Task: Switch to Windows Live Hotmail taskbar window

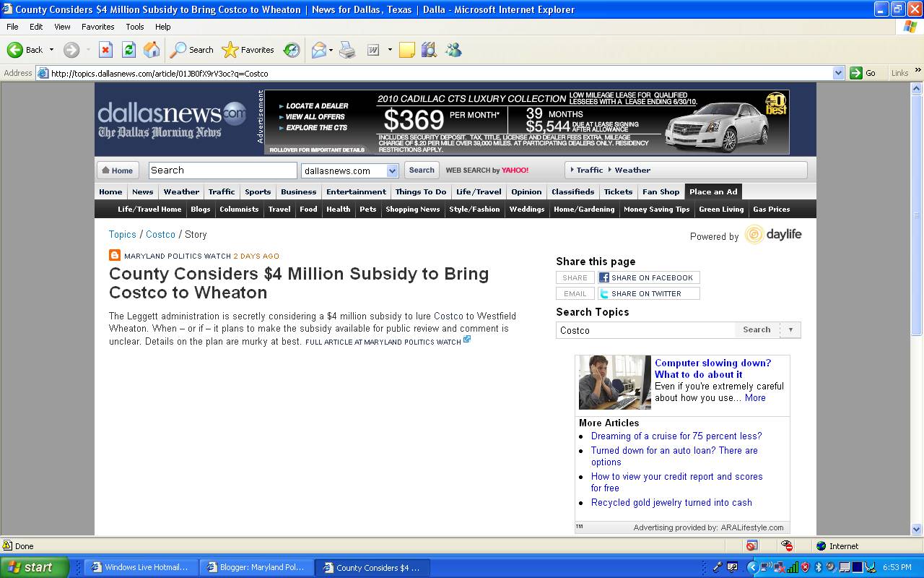Action: coord(141,567)
